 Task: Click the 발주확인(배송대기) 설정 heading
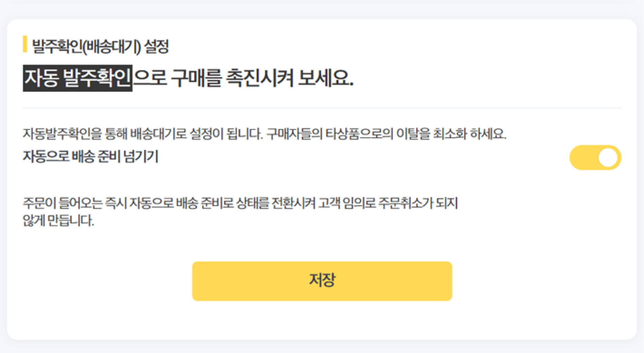click(x=100, y=46)
